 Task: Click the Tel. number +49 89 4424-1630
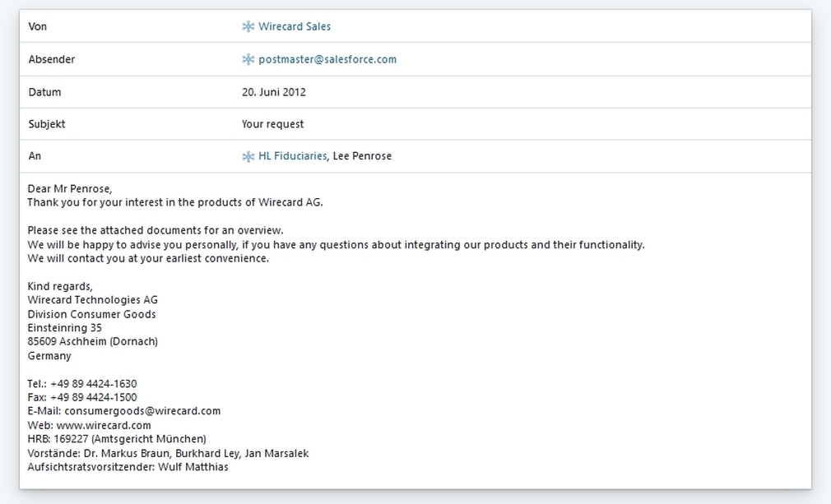[93, 384]
